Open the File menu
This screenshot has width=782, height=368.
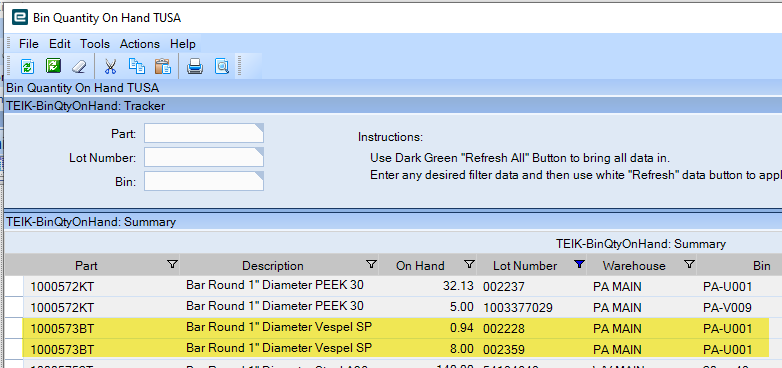[28, 44]
